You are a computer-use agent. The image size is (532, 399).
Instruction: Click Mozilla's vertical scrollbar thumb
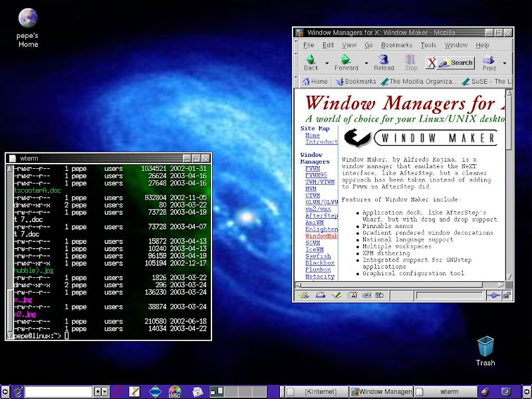(x=508, y=122)
